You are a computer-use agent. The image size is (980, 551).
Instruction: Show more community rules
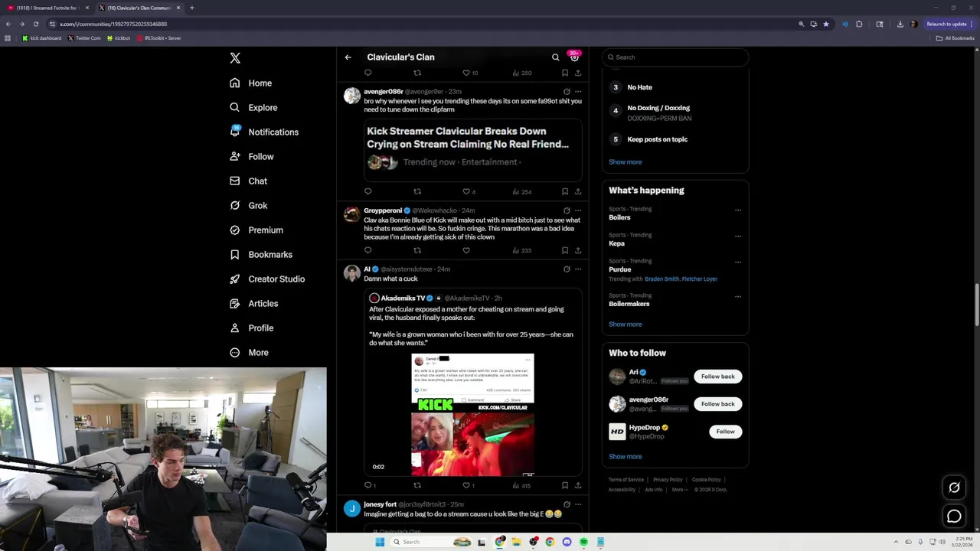pos(625,162)
